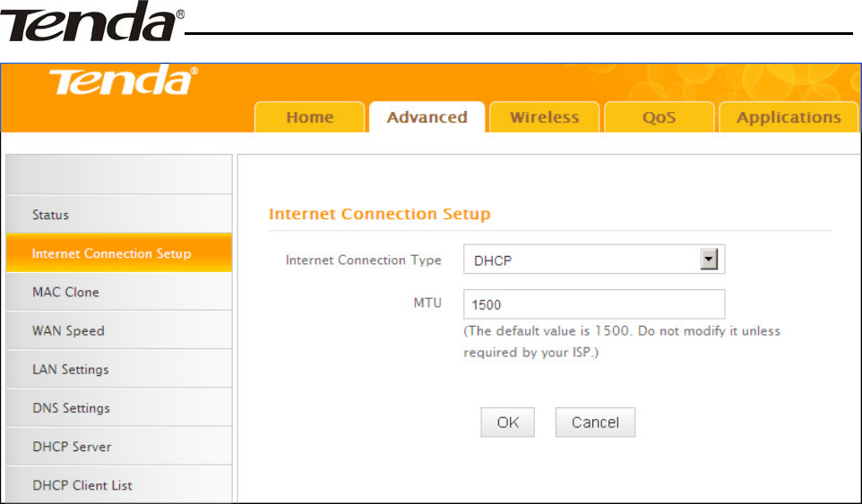Click the MTU input field
862x504 pixels.
[x=594, y=304]
